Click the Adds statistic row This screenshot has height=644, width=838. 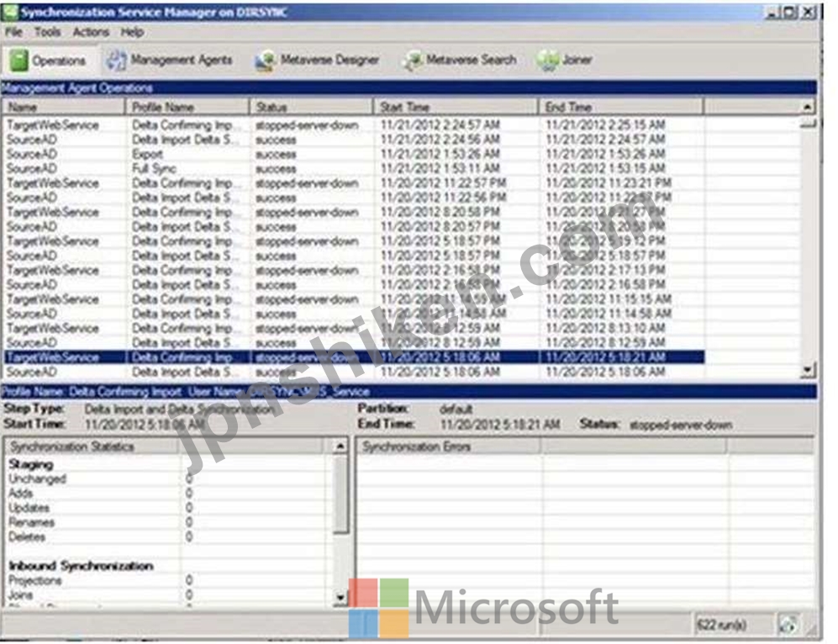[166, 494]
